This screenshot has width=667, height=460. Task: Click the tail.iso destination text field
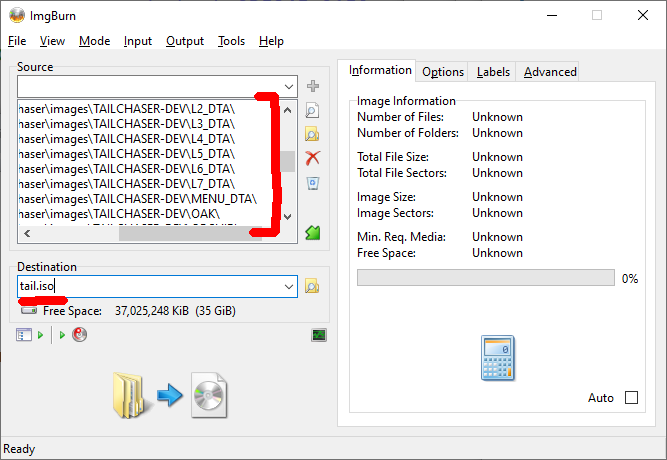[x=150, y=286]
